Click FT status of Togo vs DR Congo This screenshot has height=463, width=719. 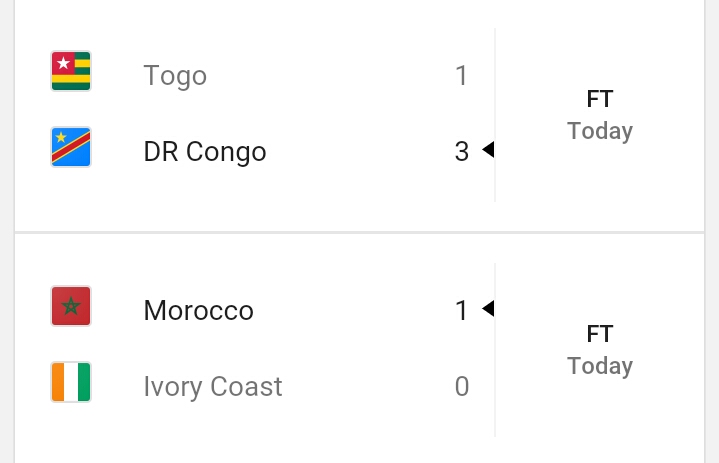coord(600,99)
